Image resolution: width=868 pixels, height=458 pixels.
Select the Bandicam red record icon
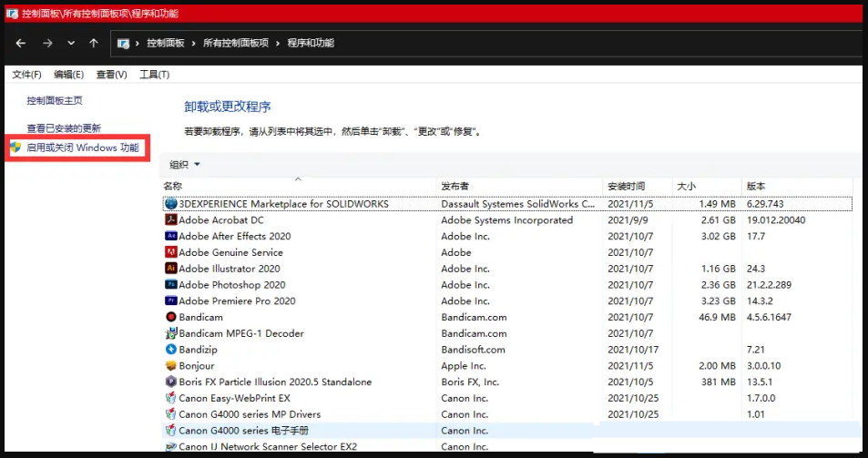tap(170, 317)
